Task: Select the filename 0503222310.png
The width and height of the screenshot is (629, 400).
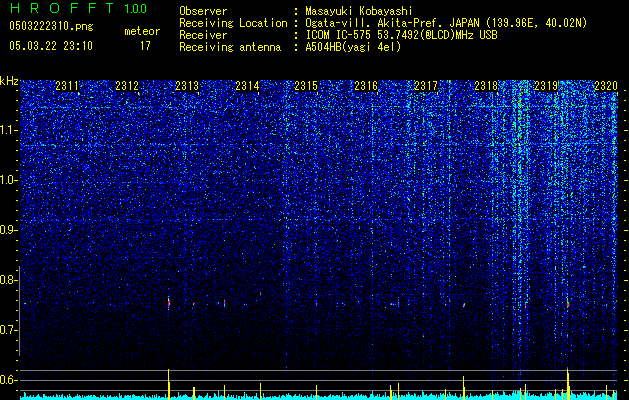Action: click(51, 26)
